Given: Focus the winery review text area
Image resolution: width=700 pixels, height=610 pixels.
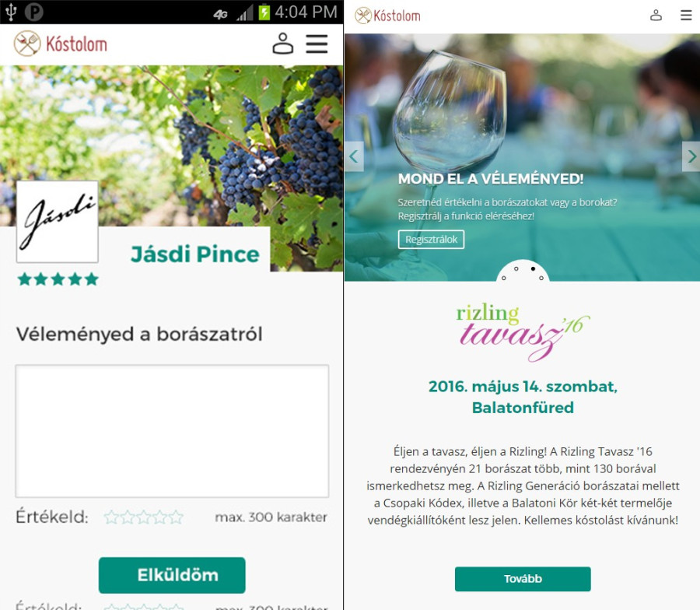Looking at the screenshot, I should point(173,431).
